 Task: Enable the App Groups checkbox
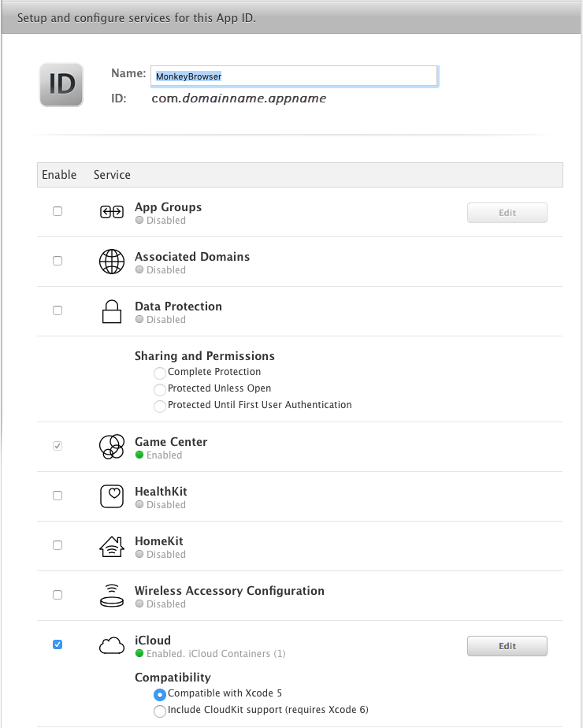pyautogui.click(x=57, y=210)
